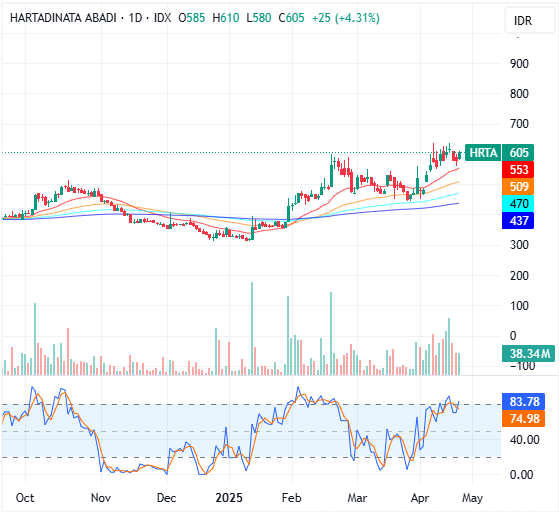Image resolution: width=559 pixels, height=512 pixels.
Task: Select the 1D interval label
Action: pos(135,18)
